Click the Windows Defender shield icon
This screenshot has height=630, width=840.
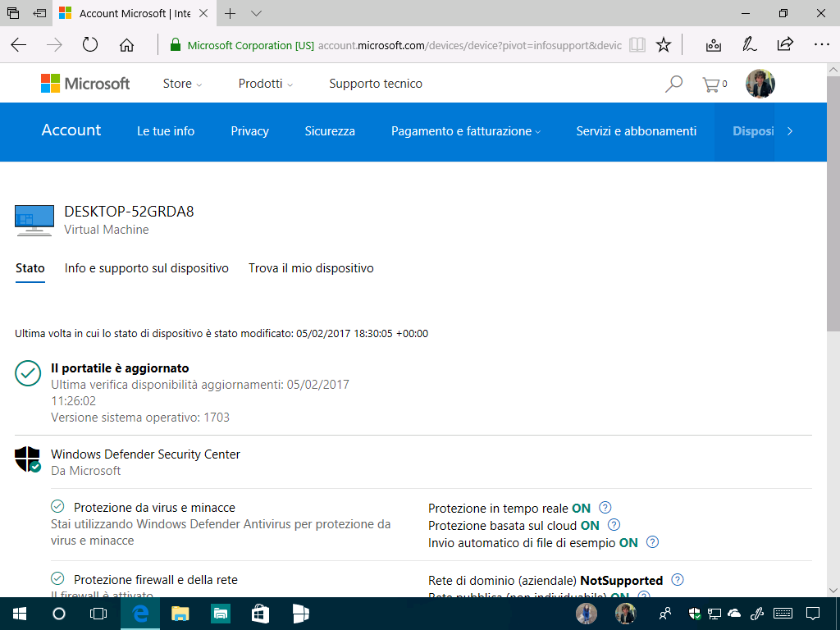[x=28, y=459]
